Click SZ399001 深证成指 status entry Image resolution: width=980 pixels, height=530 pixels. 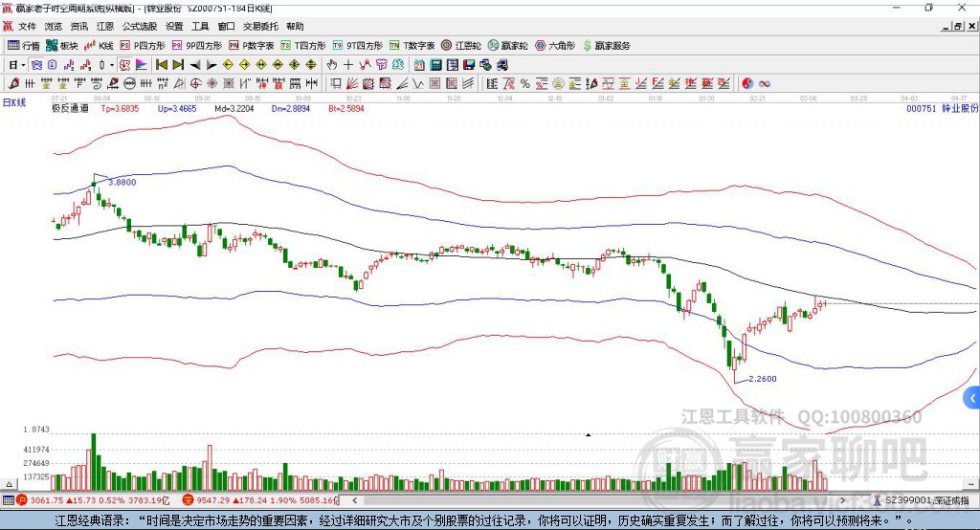(922, 500)
